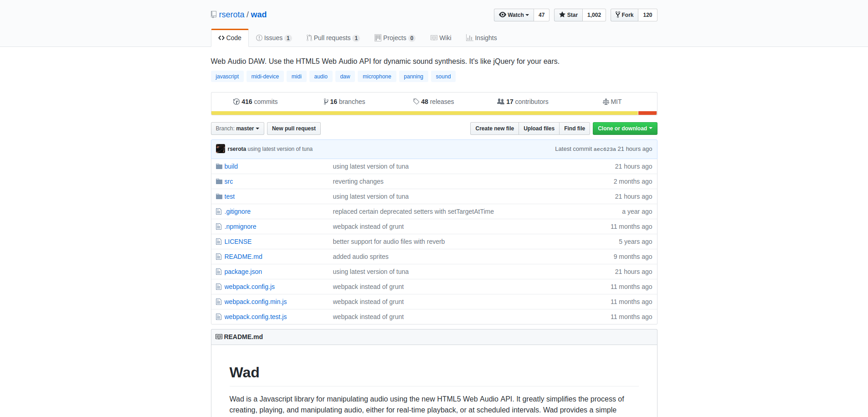Screen dimensions: 868x417
Task: Click the LICENSE file icon
Action: coord(219,242)
